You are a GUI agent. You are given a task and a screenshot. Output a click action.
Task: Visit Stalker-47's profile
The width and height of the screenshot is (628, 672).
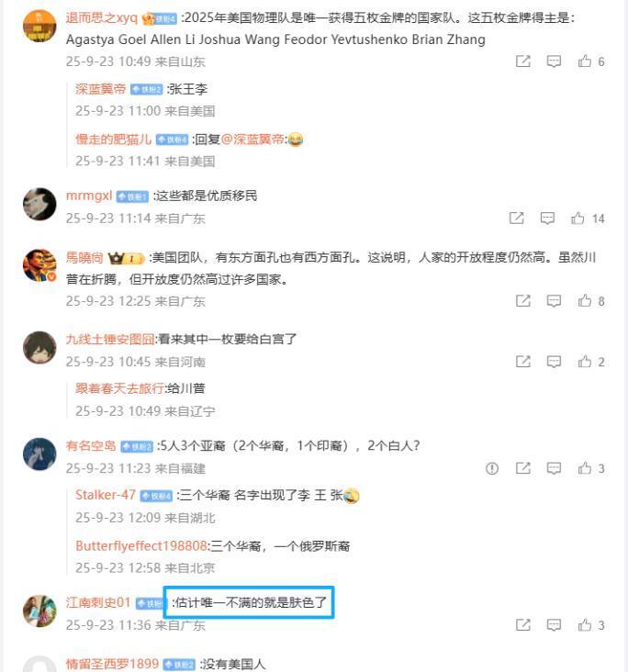(x=106, y=495)
